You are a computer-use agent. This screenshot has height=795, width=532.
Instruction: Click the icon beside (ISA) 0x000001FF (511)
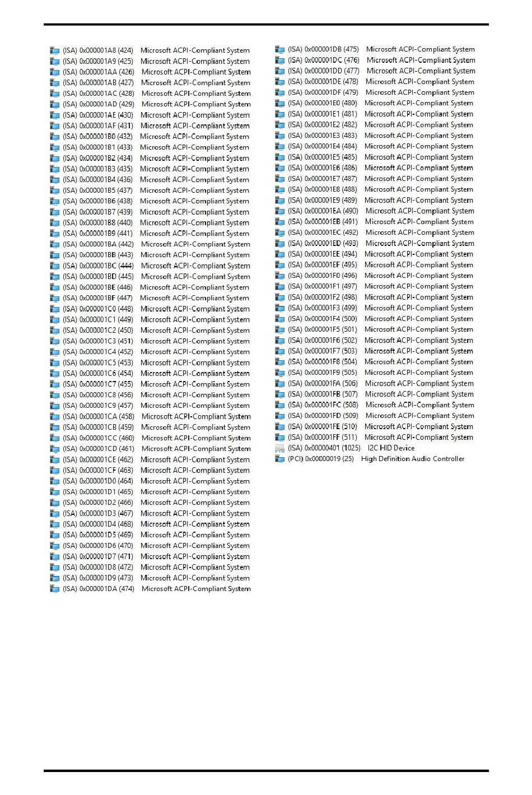(280, 438)
